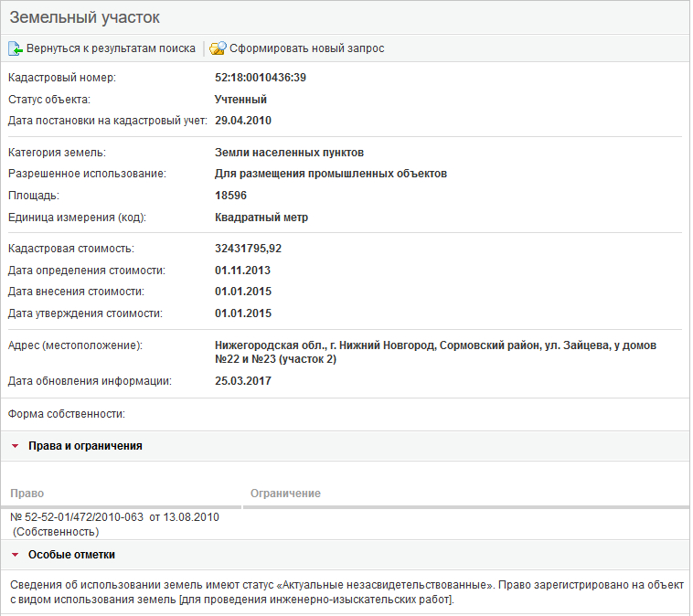This screenshot has height=616, width=693.
Task: Click the registration date 29.04.2010
Action: tap(243, 121)
